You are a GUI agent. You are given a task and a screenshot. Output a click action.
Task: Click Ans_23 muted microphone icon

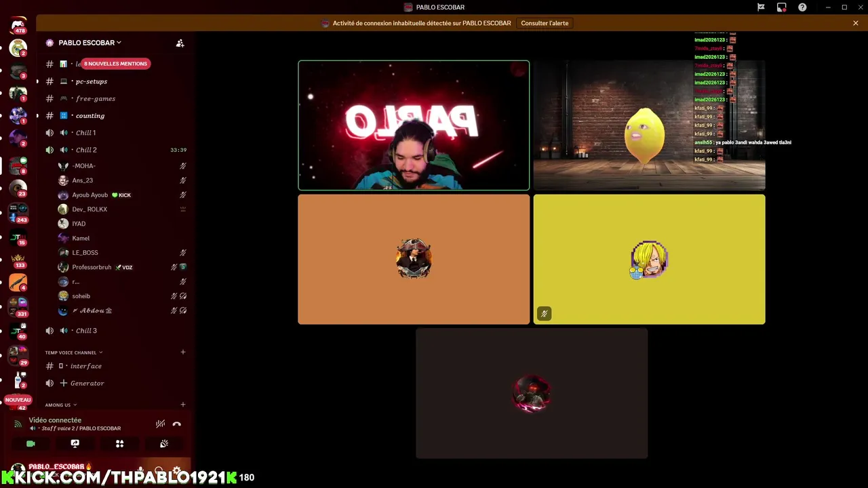point(183,180)
